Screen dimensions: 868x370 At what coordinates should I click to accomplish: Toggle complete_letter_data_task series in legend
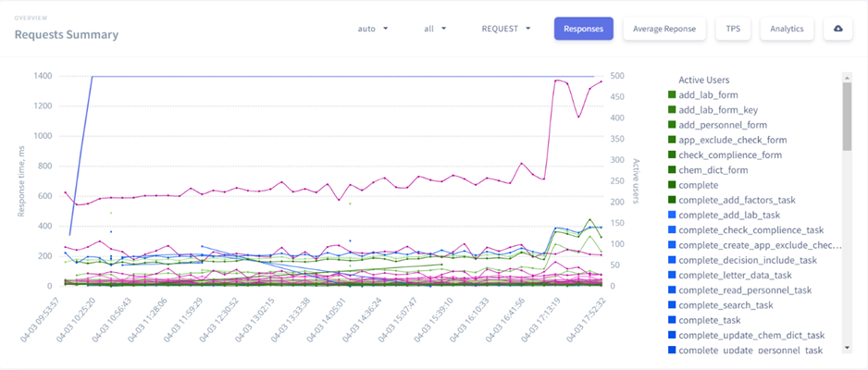(730, 275)
